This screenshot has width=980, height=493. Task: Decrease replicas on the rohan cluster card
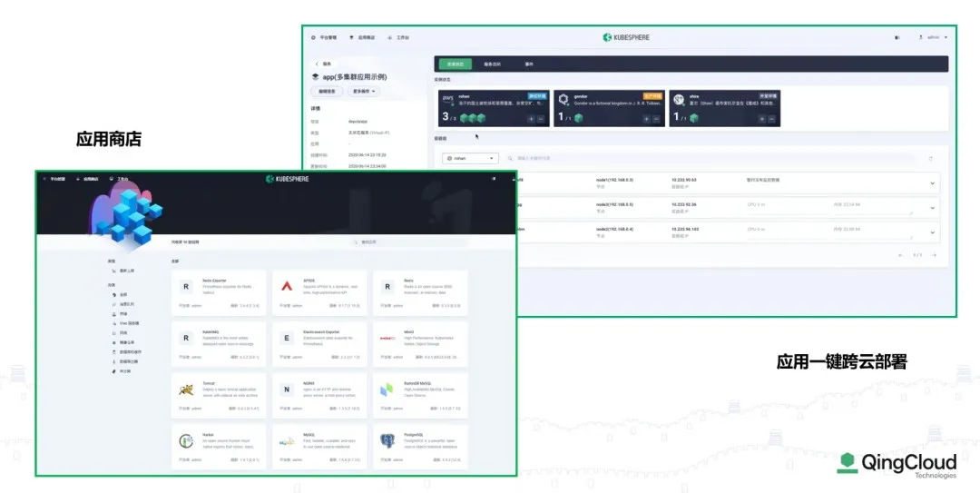point(541,119)
